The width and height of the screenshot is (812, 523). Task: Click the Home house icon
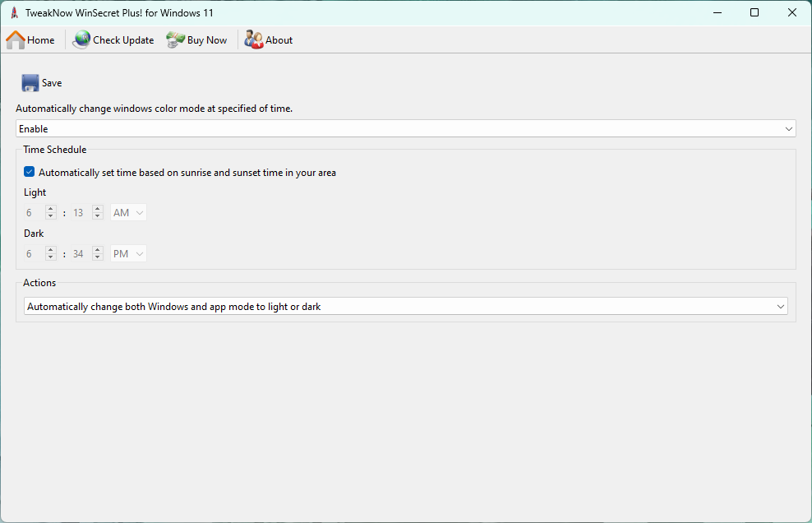point(15,39)
